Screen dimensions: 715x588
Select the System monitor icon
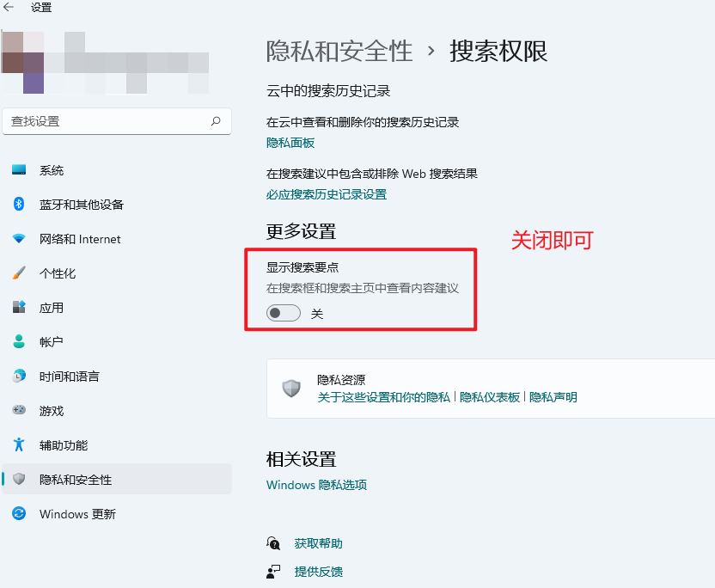[x=19, y=170]
